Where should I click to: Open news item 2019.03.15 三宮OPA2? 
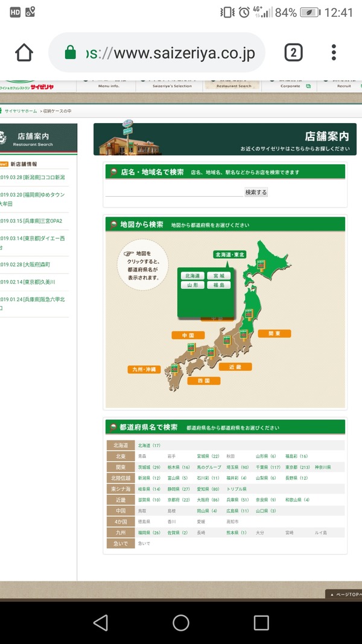tap(31, 221)
